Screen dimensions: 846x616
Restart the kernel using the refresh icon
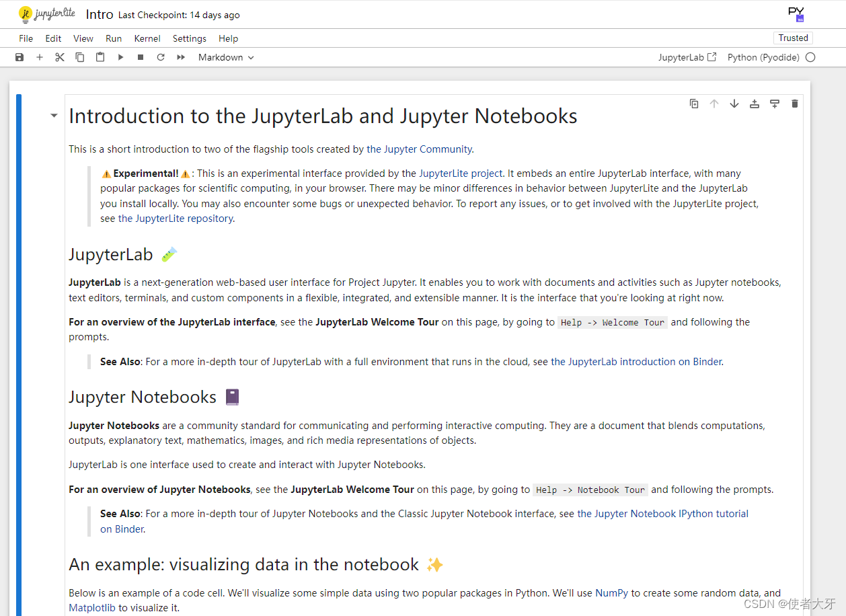point(160,57)
